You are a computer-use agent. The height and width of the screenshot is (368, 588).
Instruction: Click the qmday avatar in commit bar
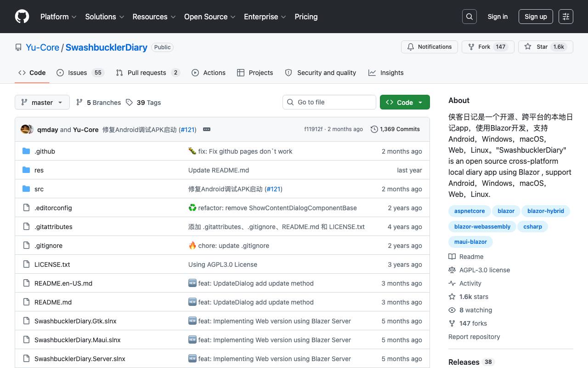point(25,129)
